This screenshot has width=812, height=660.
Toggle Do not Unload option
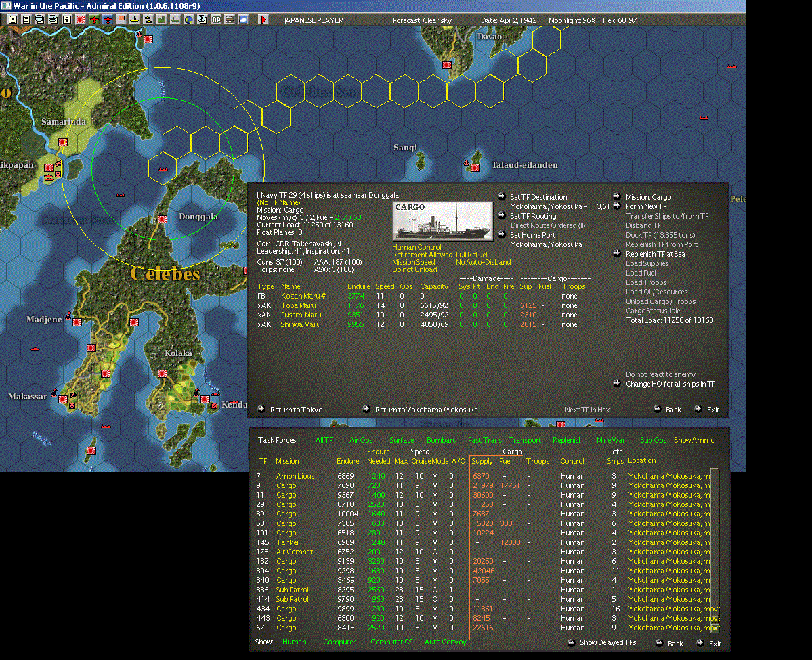414,269
